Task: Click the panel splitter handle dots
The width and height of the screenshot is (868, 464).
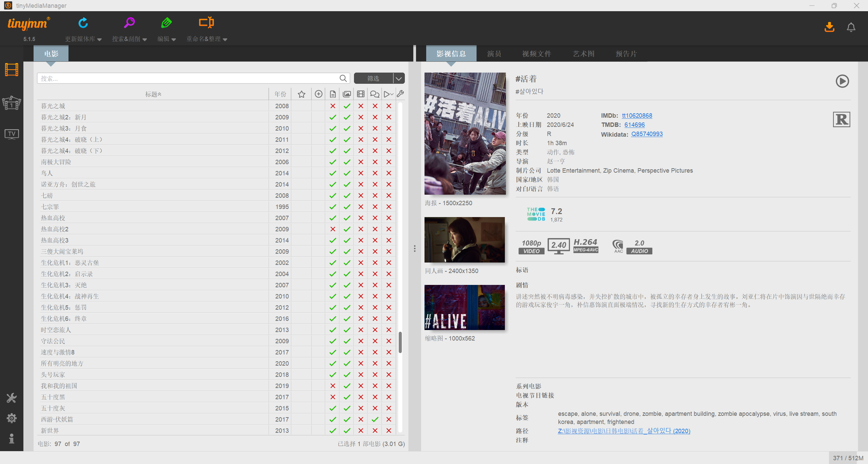Action: (415, 249)
